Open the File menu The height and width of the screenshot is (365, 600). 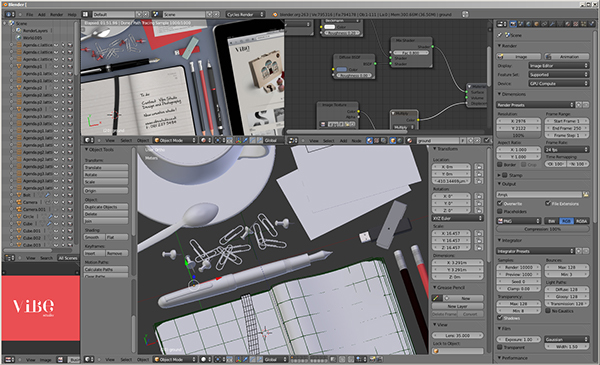(29, 15)
